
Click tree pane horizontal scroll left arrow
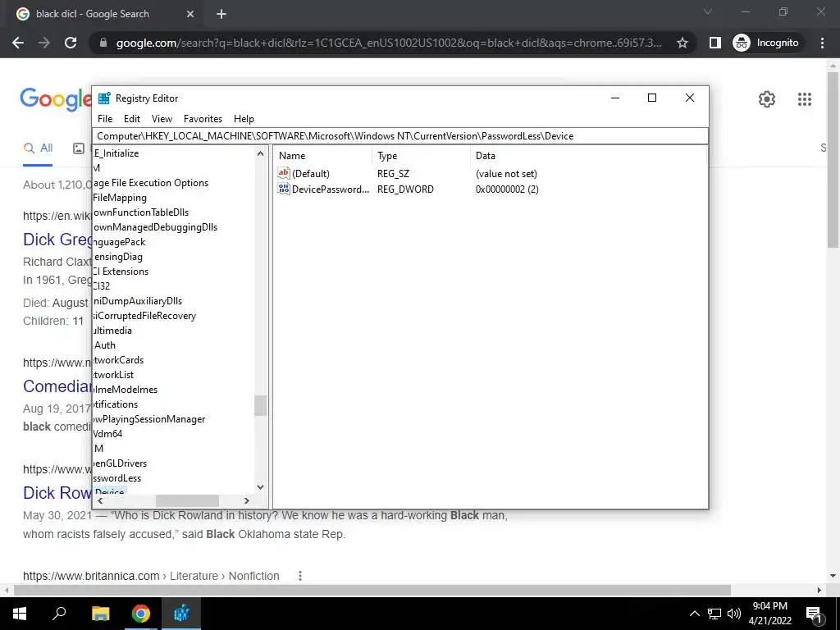(x=100, y=501)
